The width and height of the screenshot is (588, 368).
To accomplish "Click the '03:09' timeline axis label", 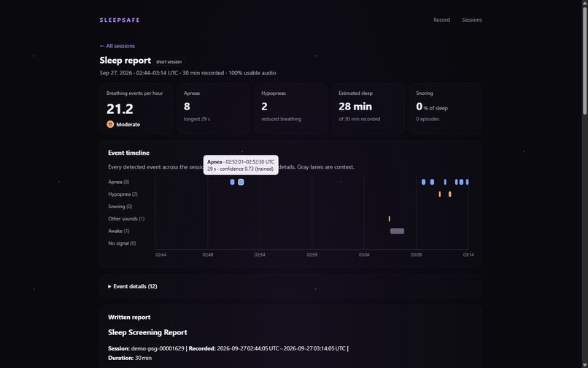I will pos(417,255).
